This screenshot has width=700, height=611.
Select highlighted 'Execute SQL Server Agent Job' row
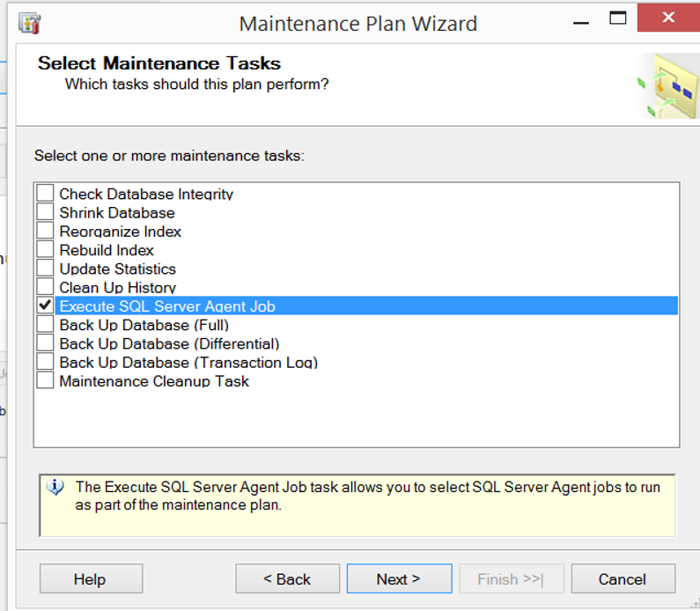click(x=366, y=305)
